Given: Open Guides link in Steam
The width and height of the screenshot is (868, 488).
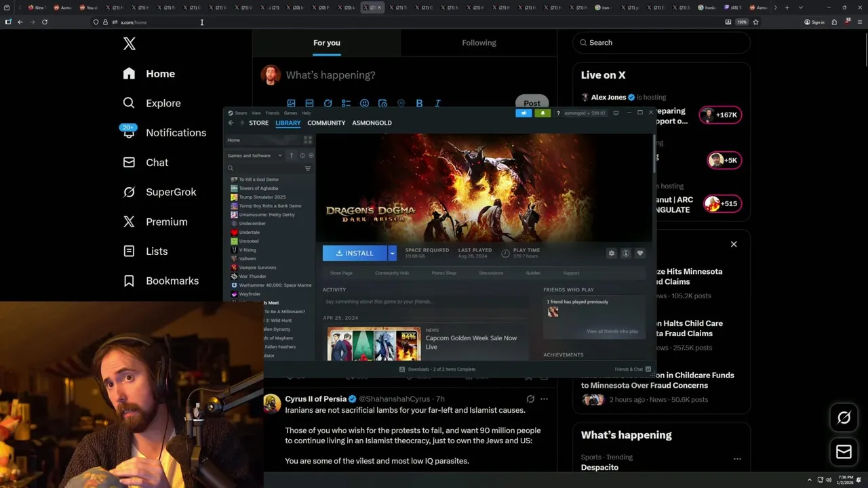Looking at the screenshot, I should click(533, 272).
